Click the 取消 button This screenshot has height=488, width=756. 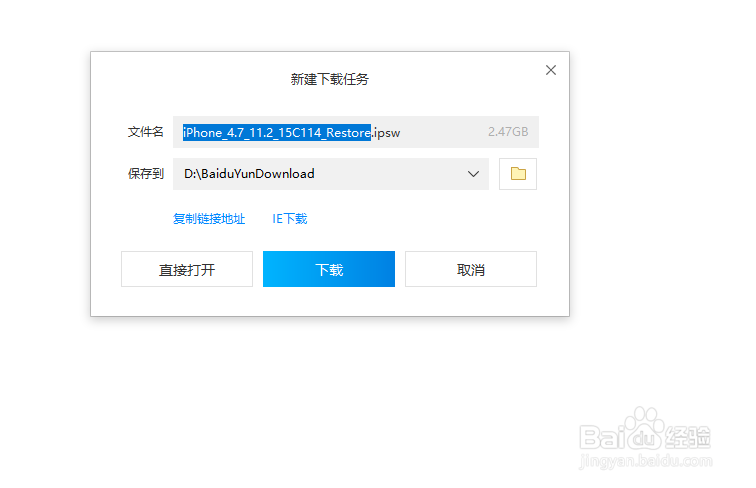(471, 269)
